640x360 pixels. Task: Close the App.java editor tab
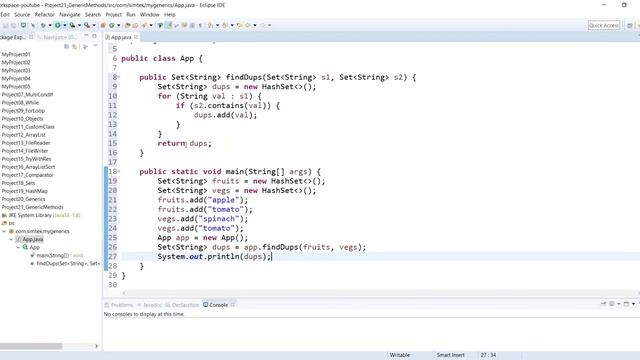136,37
